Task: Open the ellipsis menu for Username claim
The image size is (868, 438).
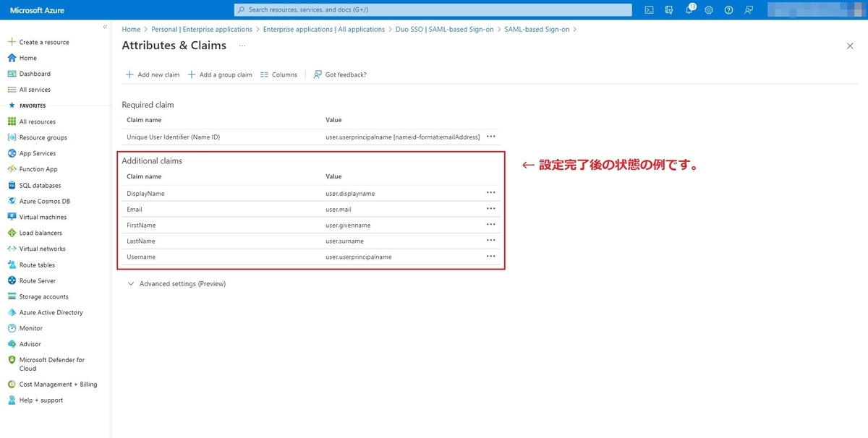Action: pyautogui.click(x=491, y=256)
